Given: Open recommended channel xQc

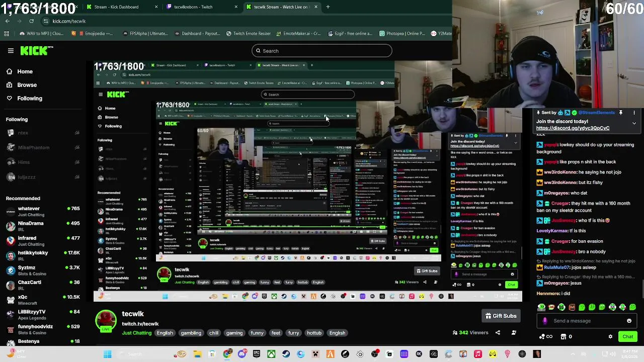Looking at the screenshot, I should 43,300.
